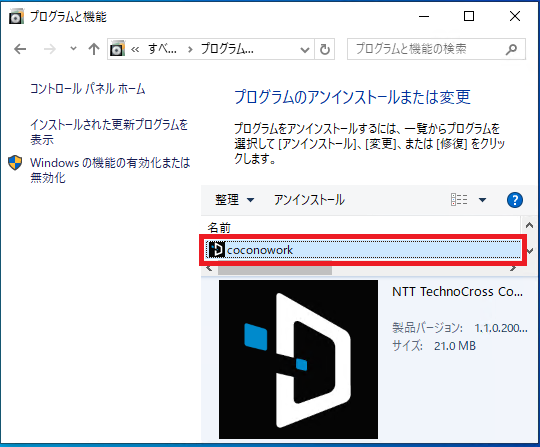The height and width of the screenshot is (447, 540).
Task: Click the horizontal scrollbar right arrow
Action: (x=513, y=269)
